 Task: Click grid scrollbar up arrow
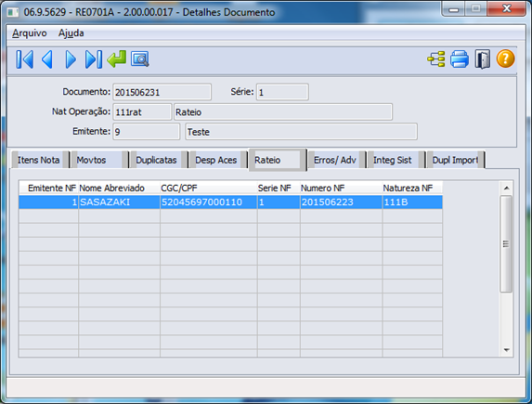point(506,189)
